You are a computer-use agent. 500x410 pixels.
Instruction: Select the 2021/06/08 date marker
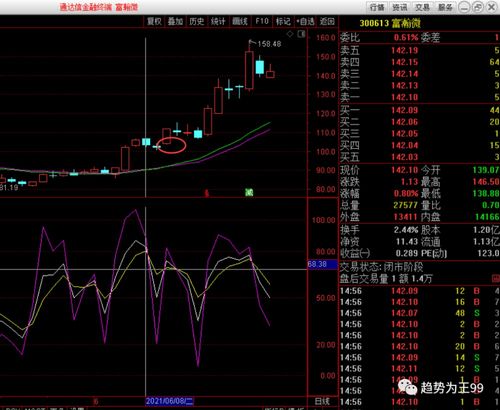coord(170,401)
